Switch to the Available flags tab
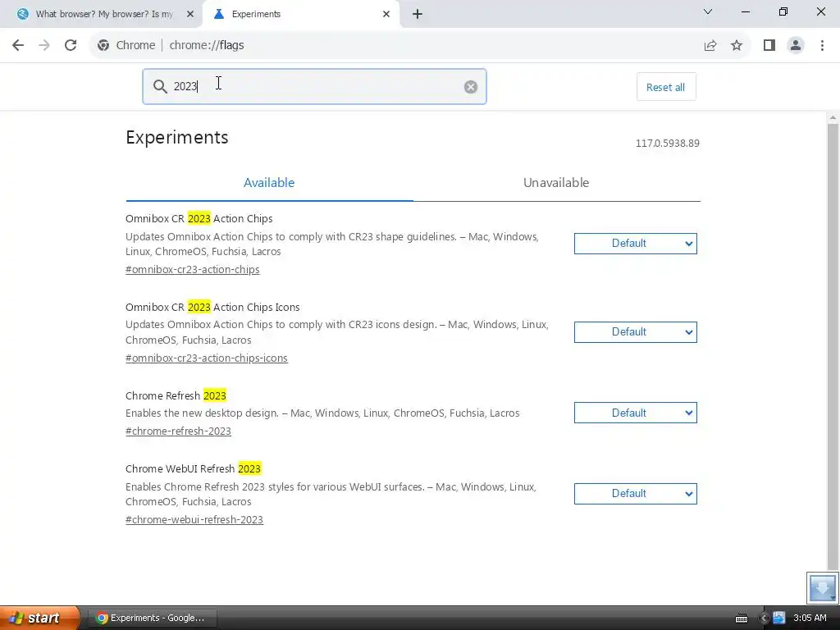This screenshot has width=840, height=630. [x=269, y=183]
